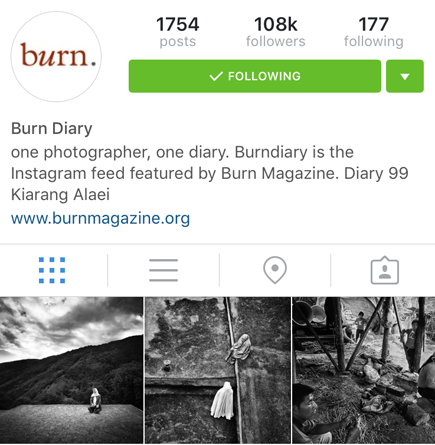Open the village scene photo thumbnail
This screenshot has width=435, height=445.
click(x=364, y=370)
